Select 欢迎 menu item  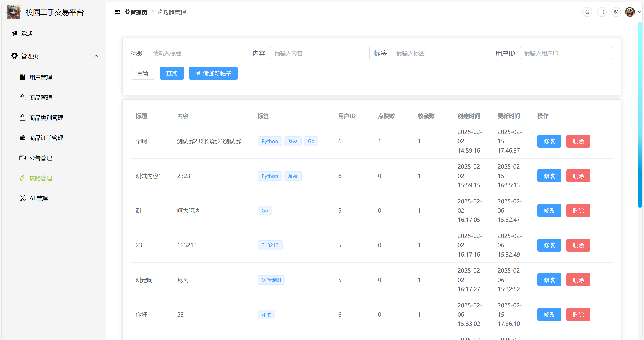[x=27, y=33]
